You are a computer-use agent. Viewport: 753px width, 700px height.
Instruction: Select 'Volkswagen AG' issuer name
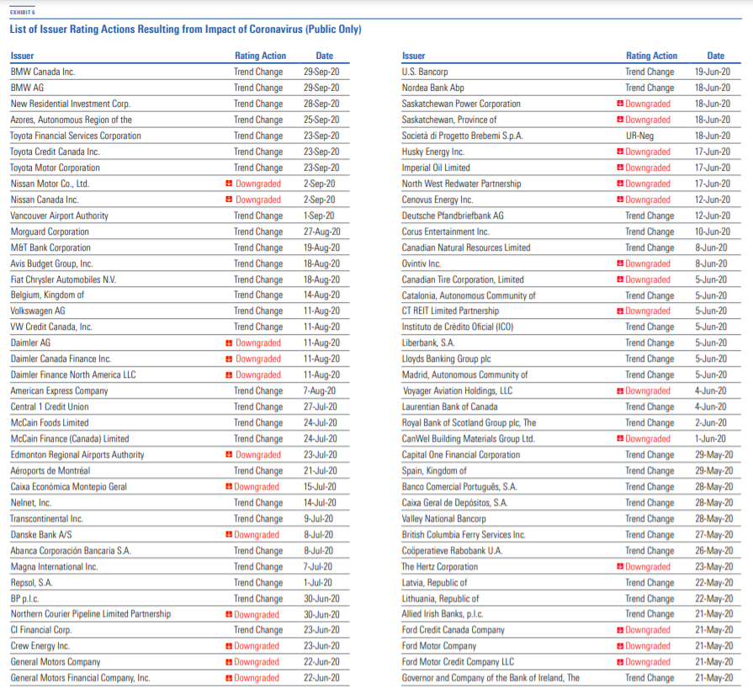tap(38, 311)
